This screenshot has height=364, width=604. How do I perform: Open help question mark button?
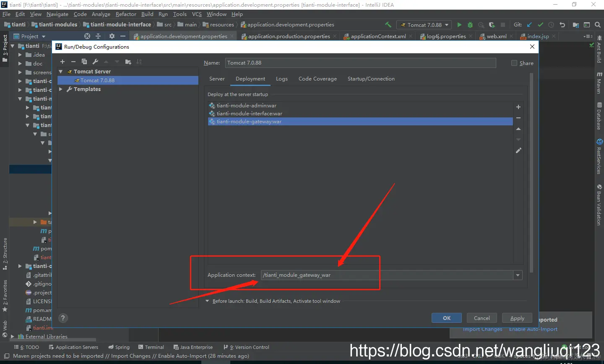[x=63, y=318]
